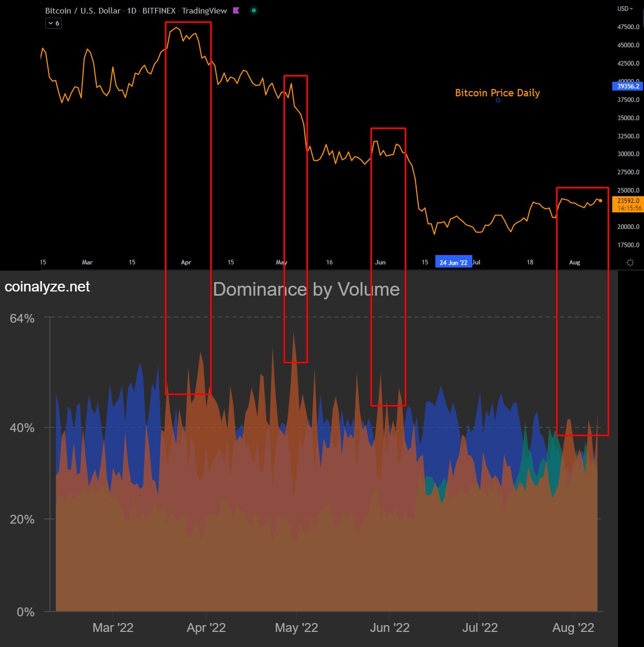The width and height of the screenshot is (644, 647).
Task: Select the red rectangle around August price
Action: click(557, 312)
